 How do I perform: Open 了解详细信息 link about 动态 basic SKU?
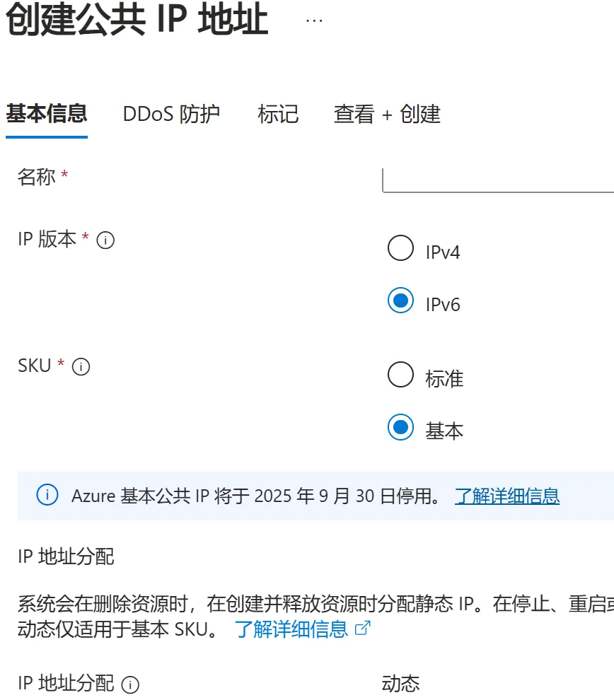pyautogui.click(x=291, y=629)
